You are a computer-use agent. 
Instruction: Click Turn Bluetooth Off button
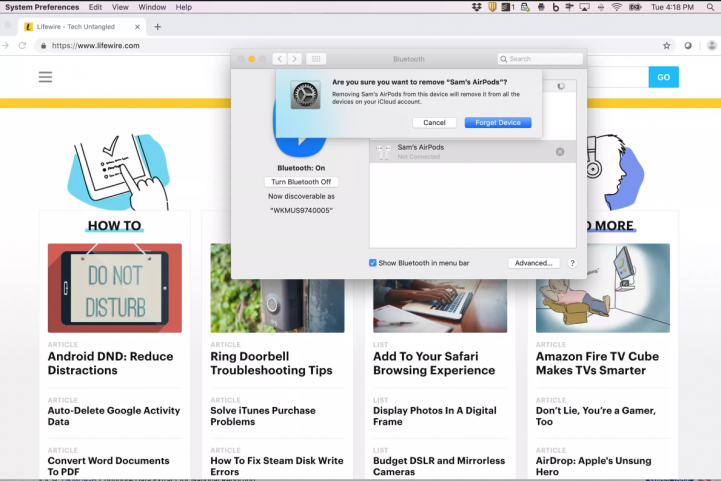point(301,182)
